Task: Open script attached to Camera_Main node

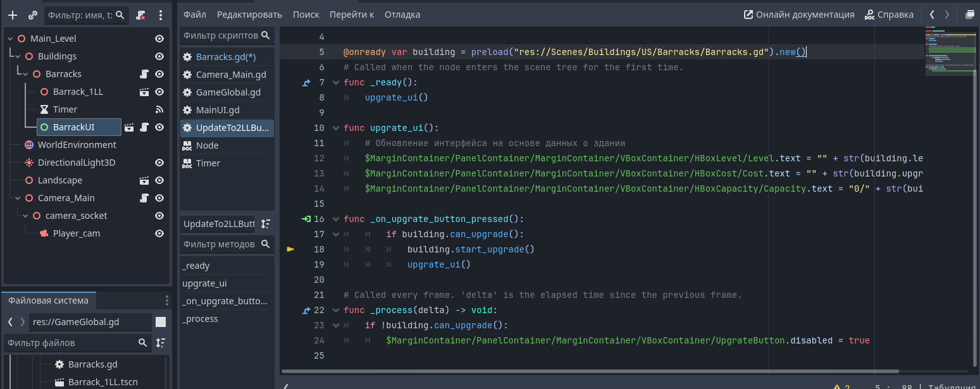Action: tap(144, 198)
